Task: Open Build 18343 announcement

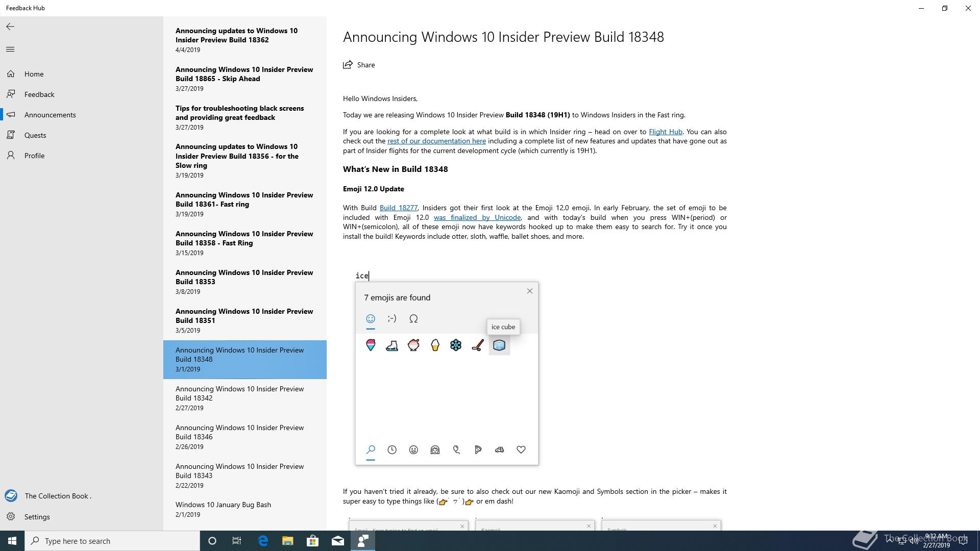Action: click(245, 475)
